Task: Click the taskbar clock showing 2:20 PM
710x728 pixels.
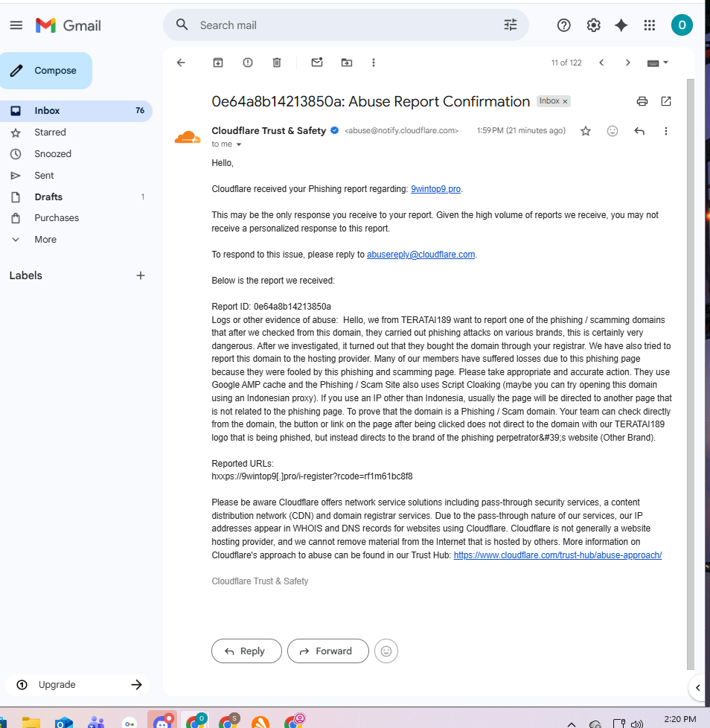Action: [679, 720]
